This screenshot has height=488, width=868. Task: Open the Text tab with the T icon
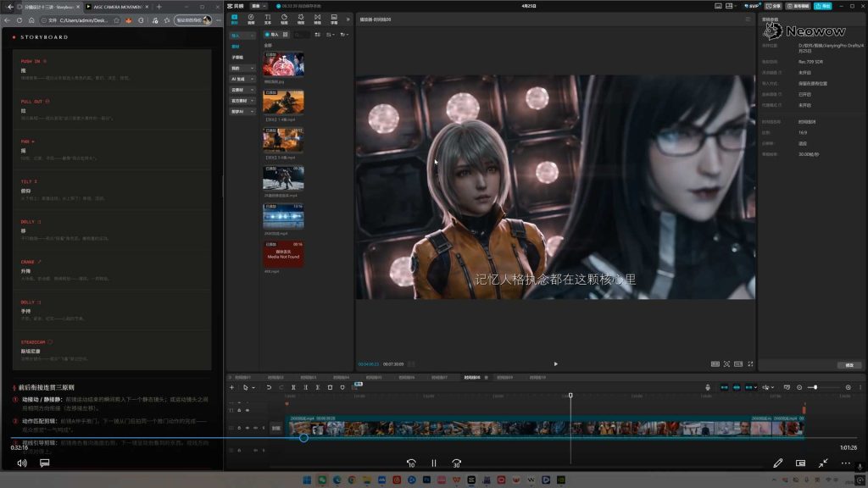click(267, 19)
